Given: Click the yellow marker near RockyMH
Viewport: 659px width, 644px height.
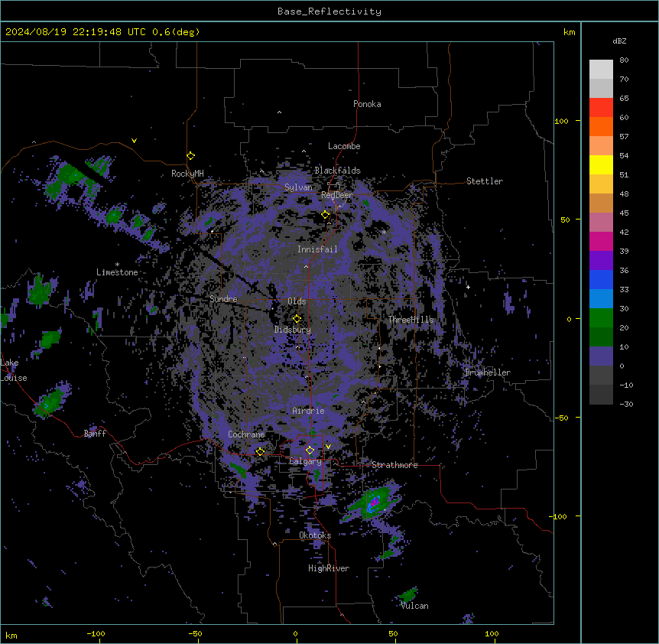Looking at the screenshot, I should point(191,156).
